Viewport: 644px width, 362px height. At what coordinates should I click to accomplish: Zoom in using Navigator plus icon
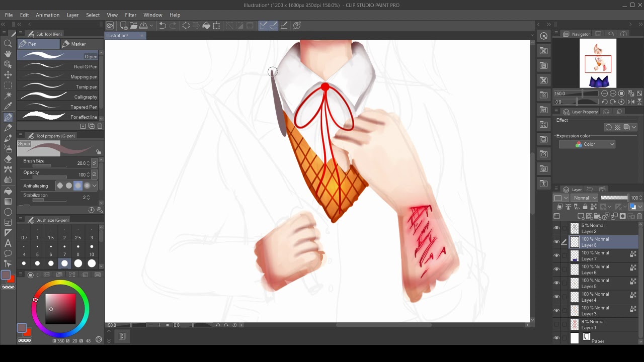pyautogui.click(x=613, y=94)
